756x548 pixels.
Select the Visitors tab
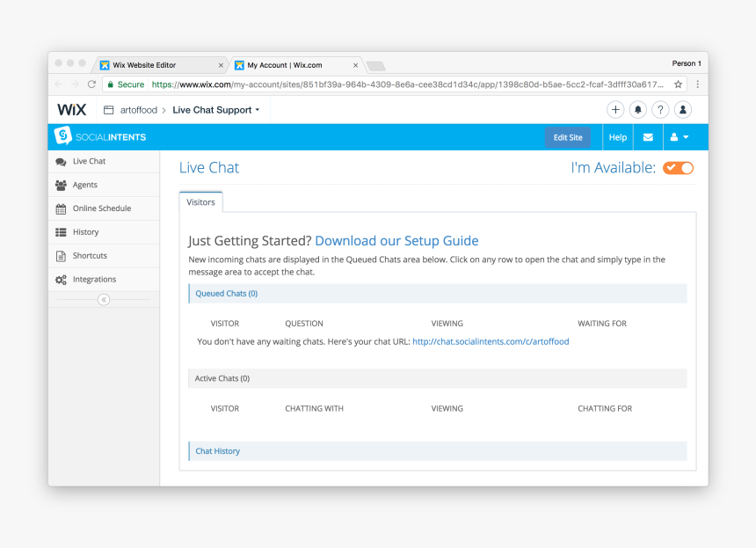coord(200,202)
